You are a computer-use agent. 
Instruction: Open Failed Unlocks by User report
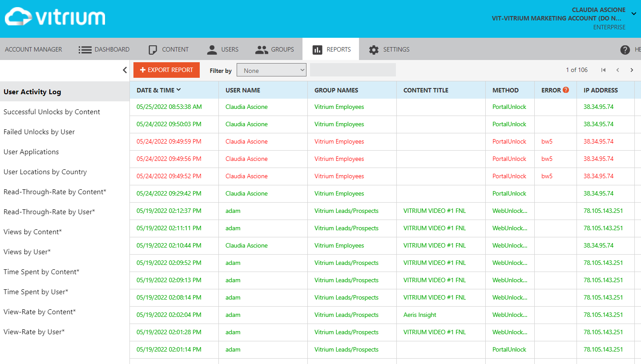39,132
